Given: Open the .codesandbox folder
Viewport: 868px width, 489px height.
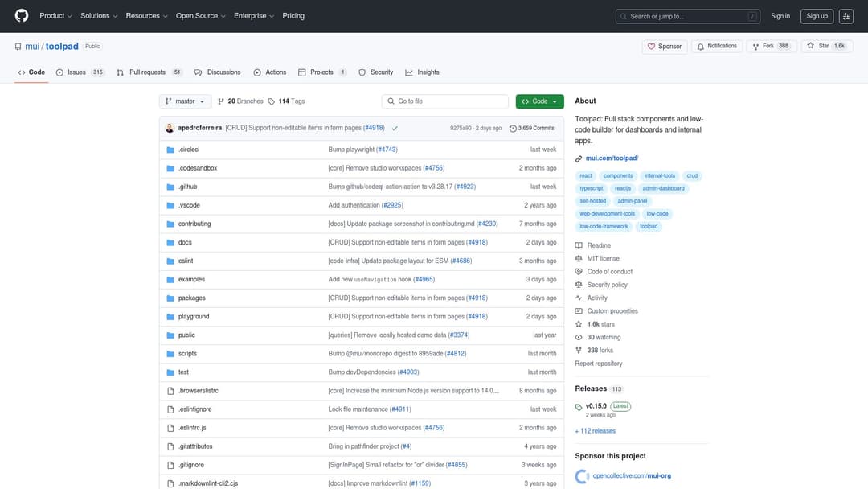Looking at the screenshot, I should pyautogui.click(x=198, y=168).
